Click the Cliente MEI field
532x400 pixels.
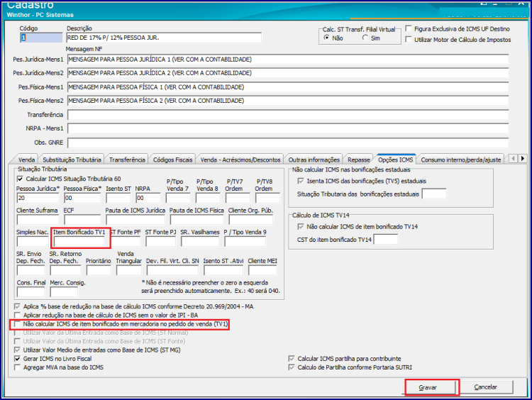262,270
